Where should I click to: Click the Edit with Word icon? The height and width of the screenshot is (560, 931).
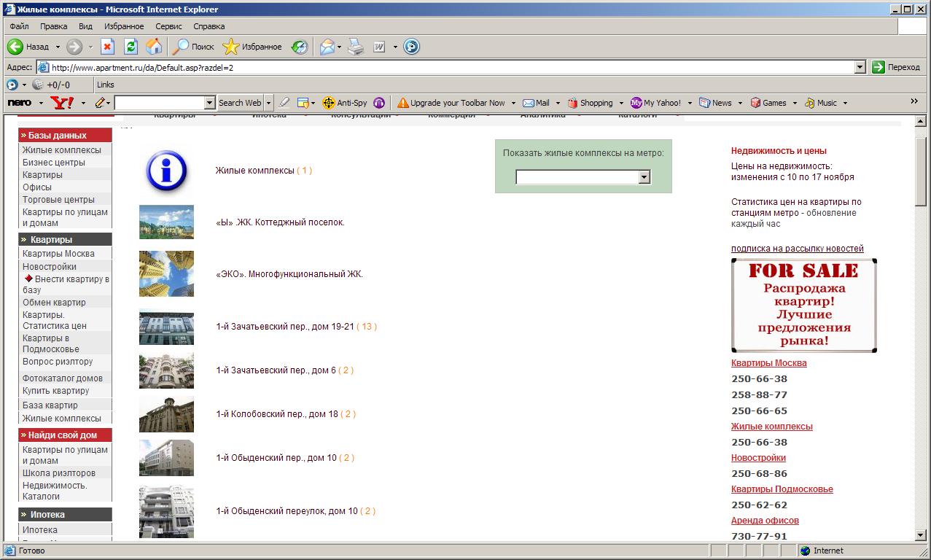tap(379, 47)
